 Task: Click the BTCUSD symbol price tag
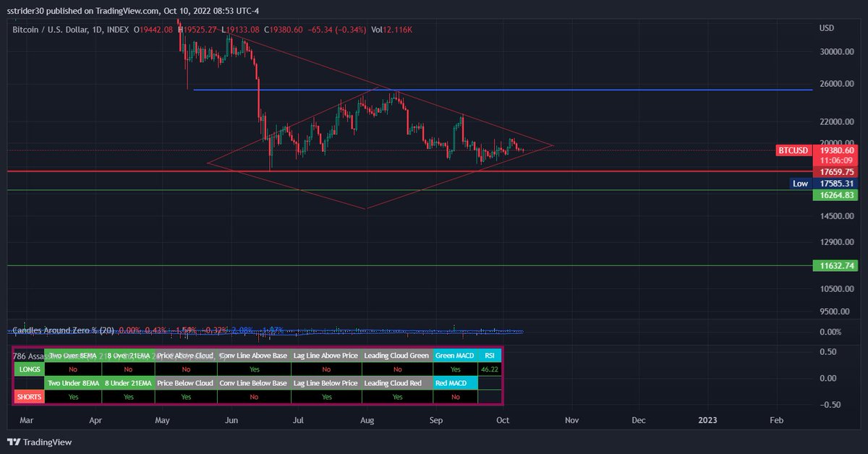click(793, 150)
